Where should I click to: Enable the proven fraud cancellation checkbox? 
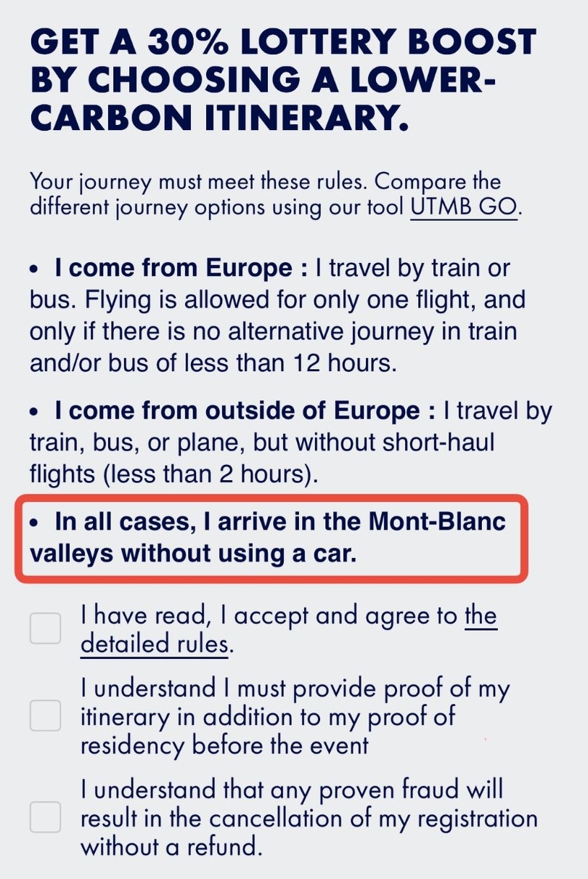click(x=45, y=817)
